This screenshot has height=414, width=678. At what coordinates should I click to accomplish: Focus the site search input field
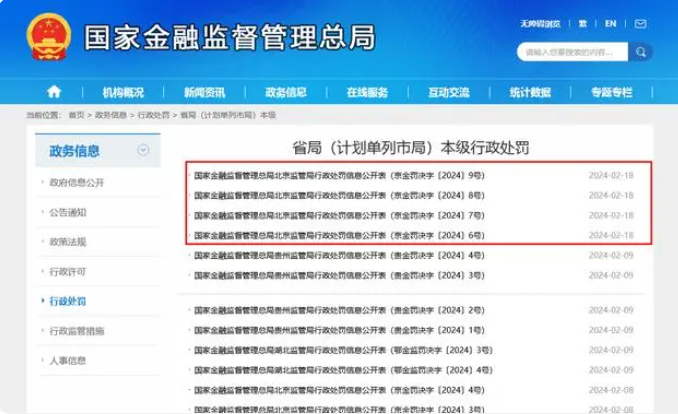coord(572,52)
